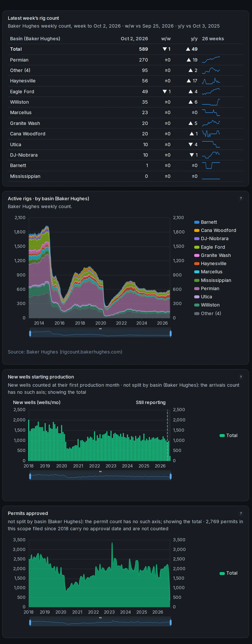
Task: Click Haynesville 26-week sparkline
Action: coord(211,81)
